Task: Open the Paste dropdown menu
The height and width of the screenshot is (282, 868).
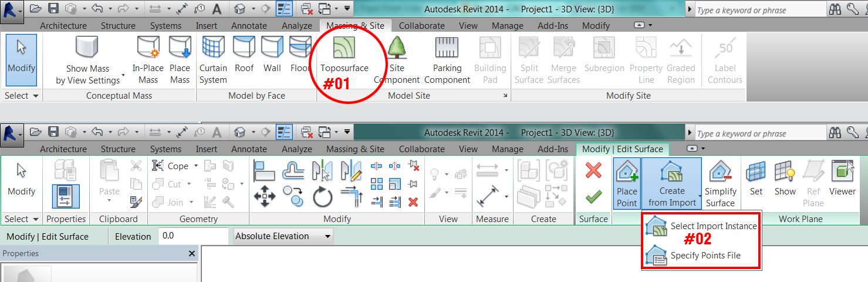Action: pyautogui.click(x=109, y=202)
